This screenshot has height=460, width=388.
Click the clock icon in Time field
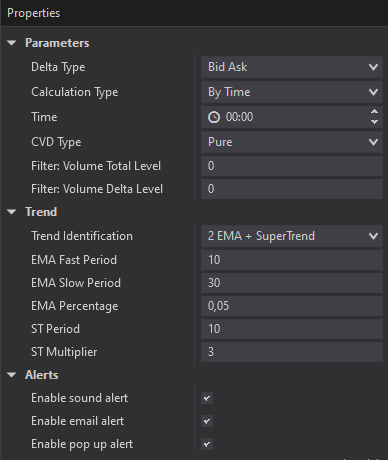click(214, 117)
